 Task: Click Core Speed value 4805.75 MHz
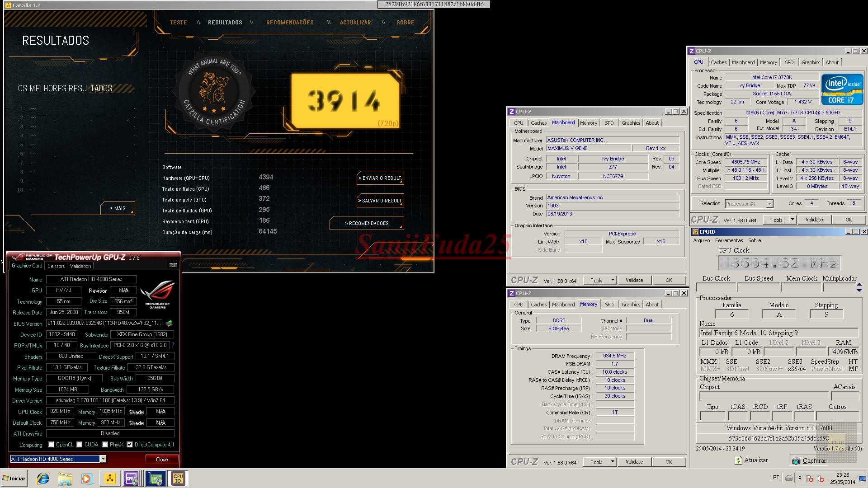746,162
